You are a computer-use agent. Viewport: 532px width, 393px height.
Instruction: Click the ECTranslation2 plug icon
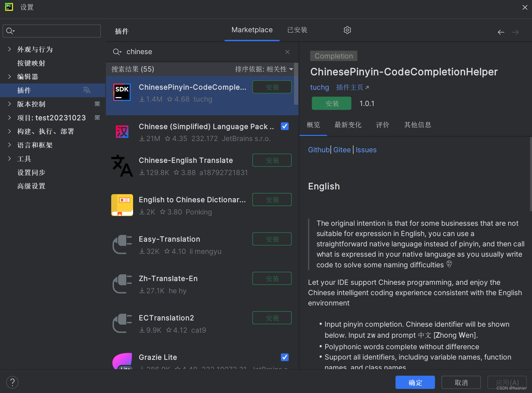[122, 323]
